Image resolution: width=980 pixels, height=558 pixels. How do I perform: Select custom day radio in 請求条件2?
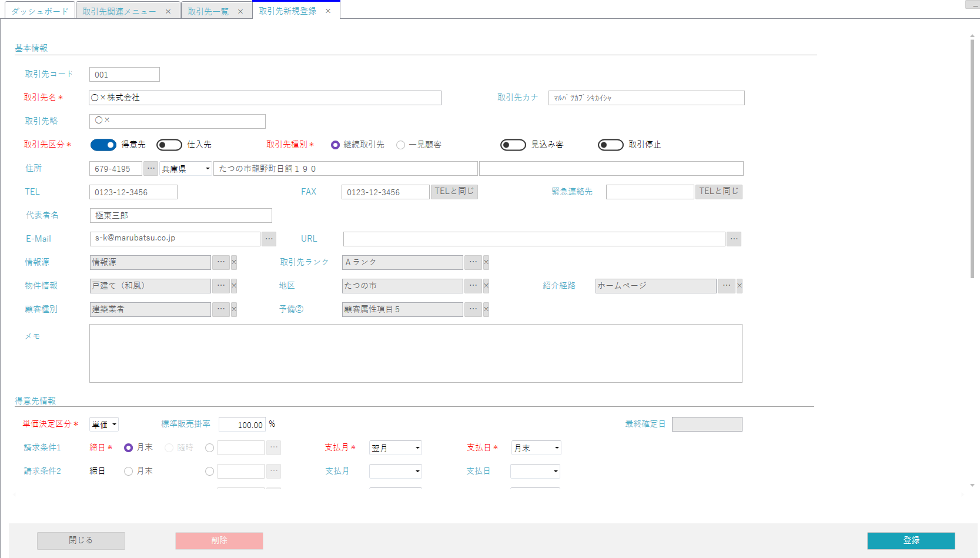tap(209, 472)
